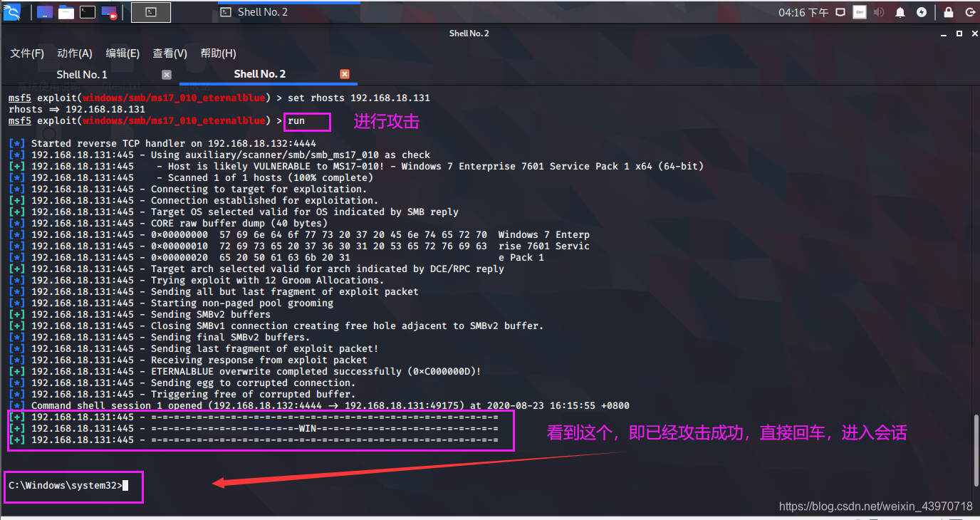Click 'Started reverse TCP handler on 192.168.18.132:4444'
980x520 pixels.
[x=174, y=143]
